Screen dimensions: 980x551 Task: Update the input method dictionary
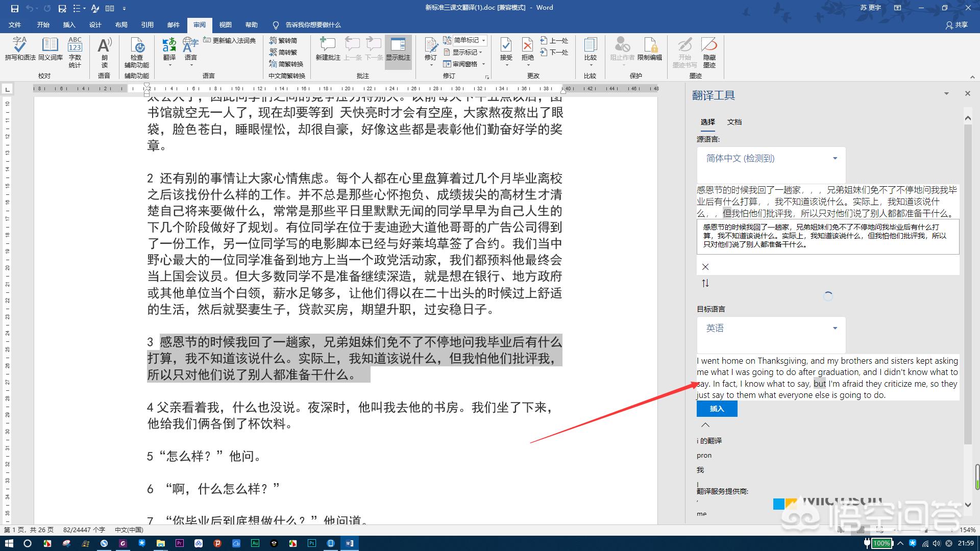pyautogui.click(x=230, y=40)
